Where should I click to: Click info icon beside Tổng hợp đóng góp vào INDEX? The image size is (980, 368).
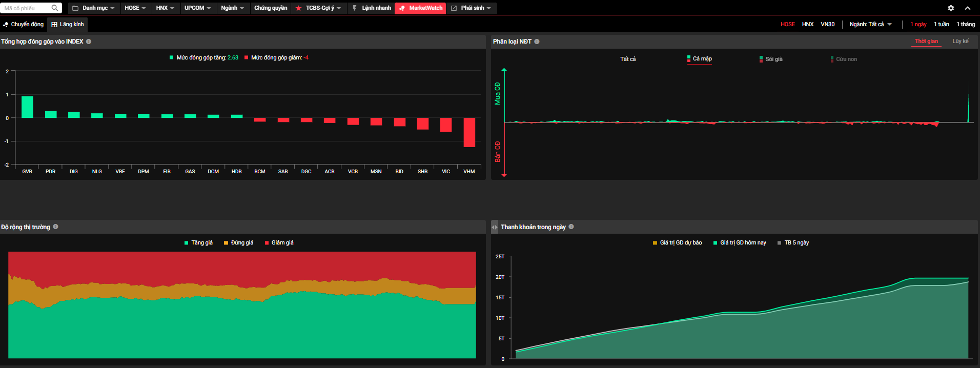point(89,42)
